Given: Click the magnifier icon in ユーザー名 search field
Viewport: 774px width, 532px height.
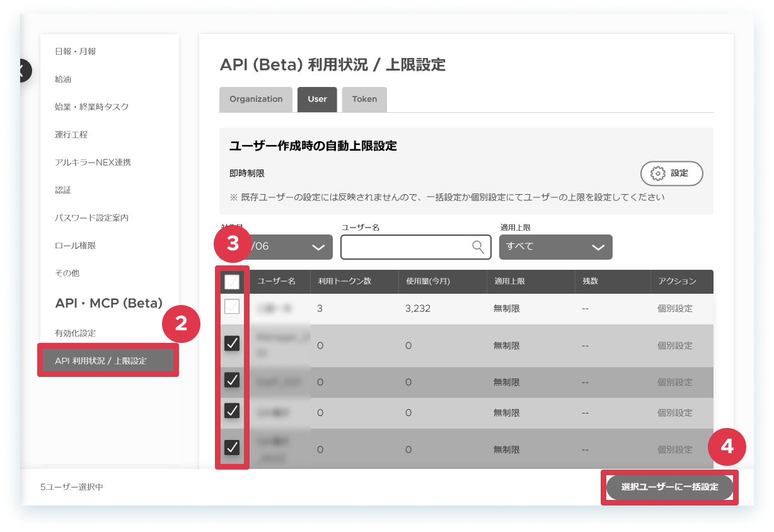Looking at the screenshot, I should click(x=478, y=246).
